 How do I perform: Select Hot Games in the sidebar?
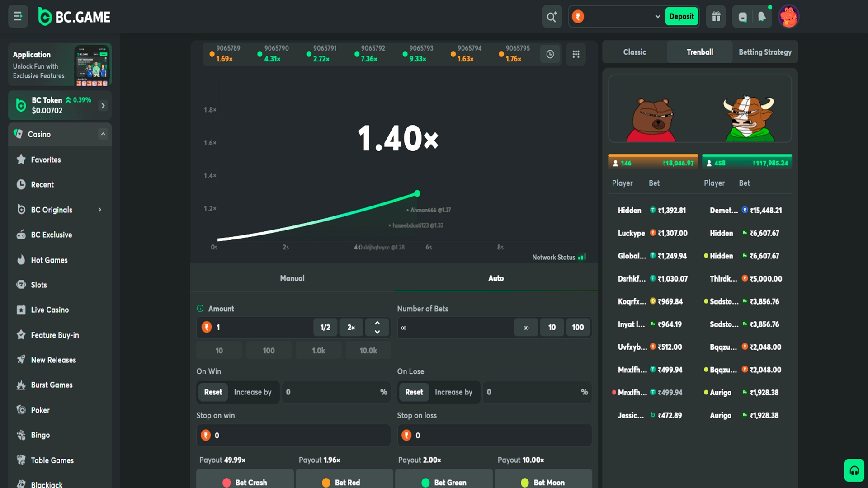click(x=49, y=260)
